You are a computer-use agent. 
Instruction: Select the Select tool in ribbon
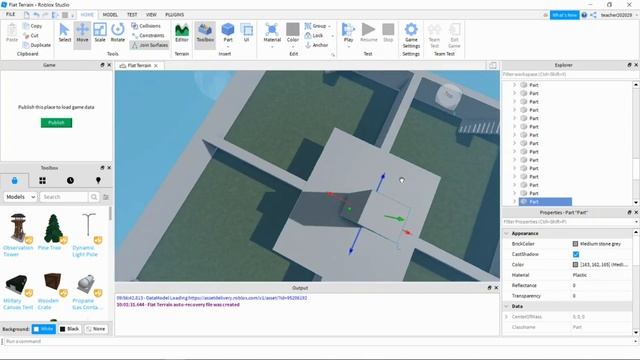(64, 33)
